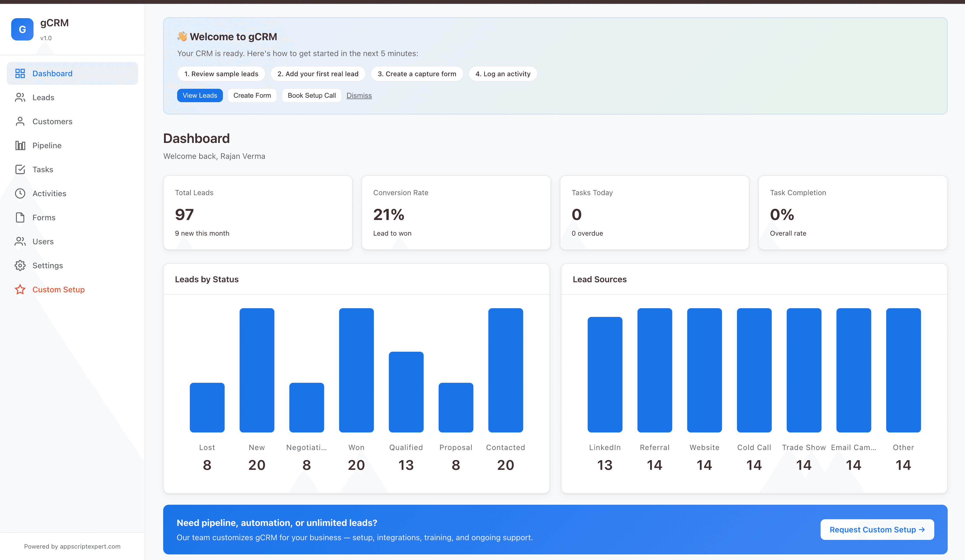Click step '1. Review sample leads'
The height and width of the screenshot is (560, 965).
tap(221, 74)
